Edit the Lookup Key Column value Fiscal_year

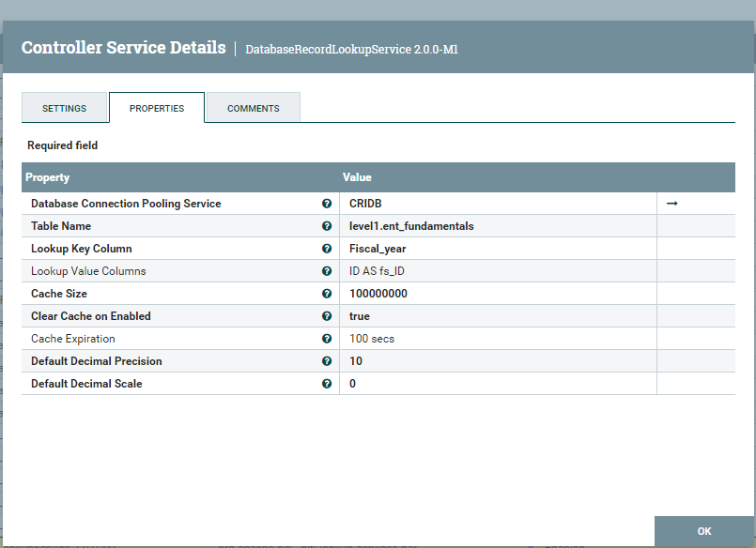click(498, 249)
